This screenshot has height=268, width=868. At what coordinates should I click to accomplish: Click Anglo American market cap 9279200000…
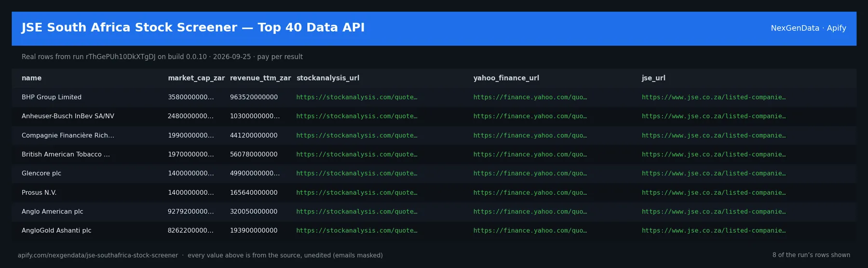tap(190, 212)
